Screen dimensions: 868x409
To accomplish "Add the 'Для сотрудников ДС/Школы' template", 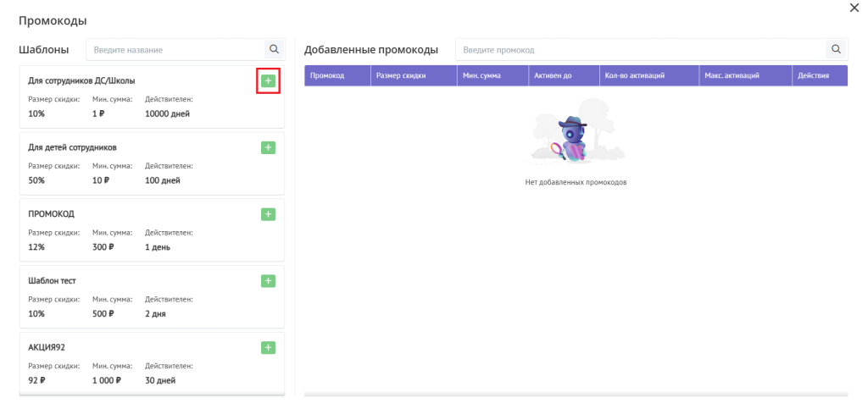I will pos(268,80).
